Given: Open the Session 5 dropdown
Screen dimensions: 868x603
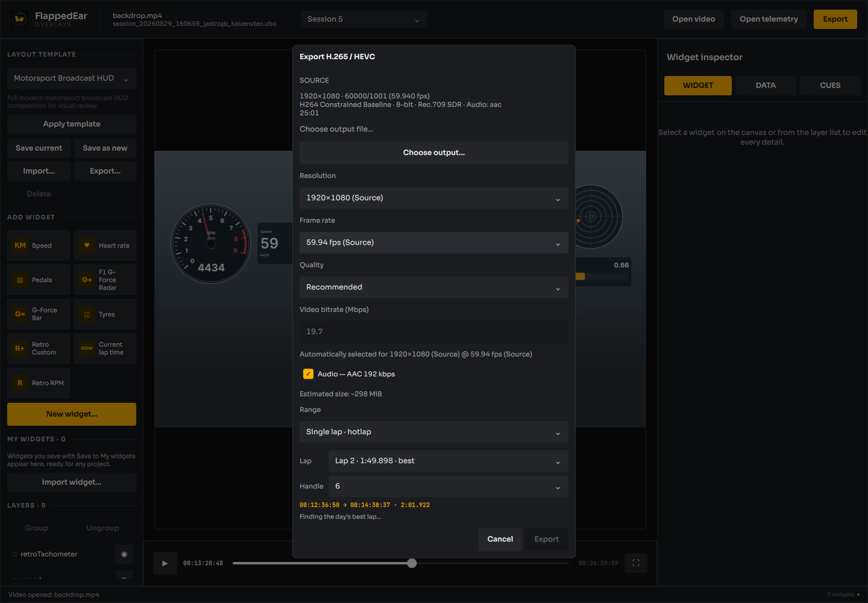Looking at the screenshot, I should coord(364,19).
